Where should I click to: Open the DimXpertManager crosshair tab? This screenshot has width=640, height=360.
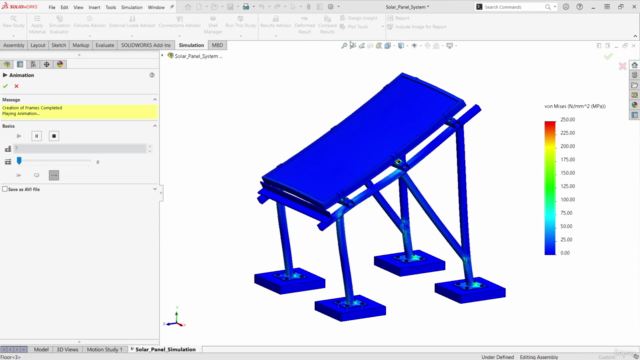[47, 64]
